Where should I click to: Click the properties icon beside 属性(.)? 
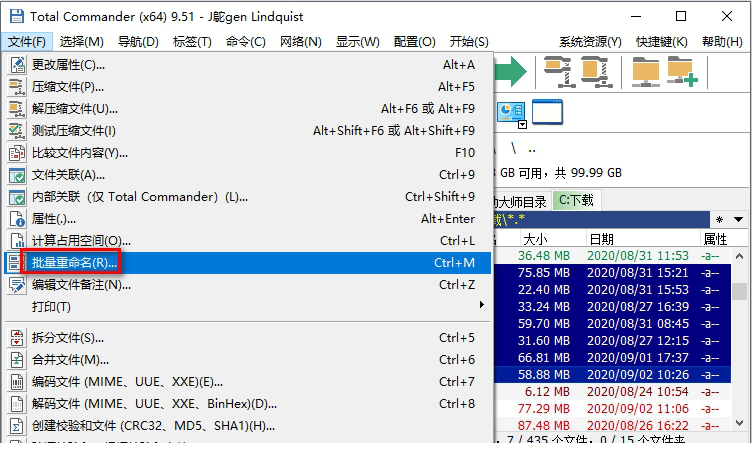tap(17, 219)
